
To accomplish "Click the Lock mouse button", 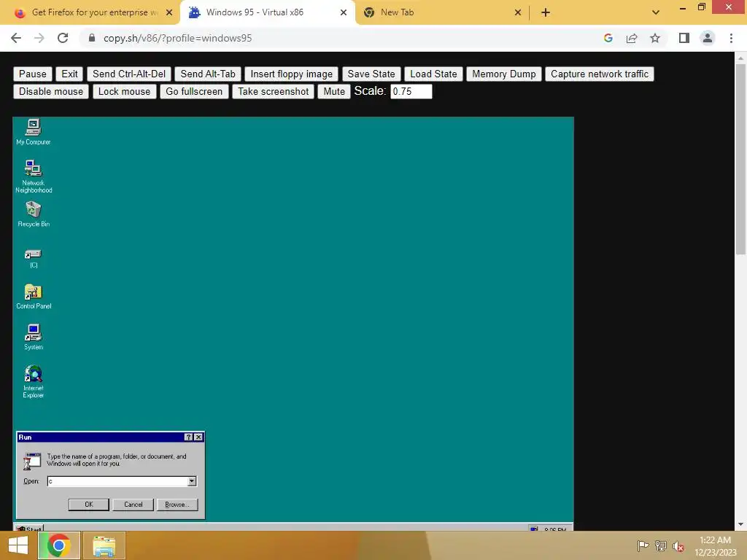I will (124, 91).
